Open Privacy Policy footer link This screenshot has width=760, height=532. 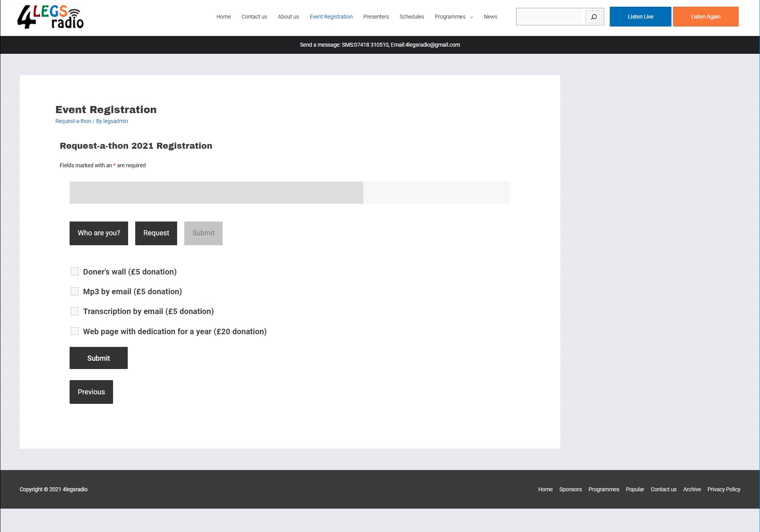coord(724,489)
